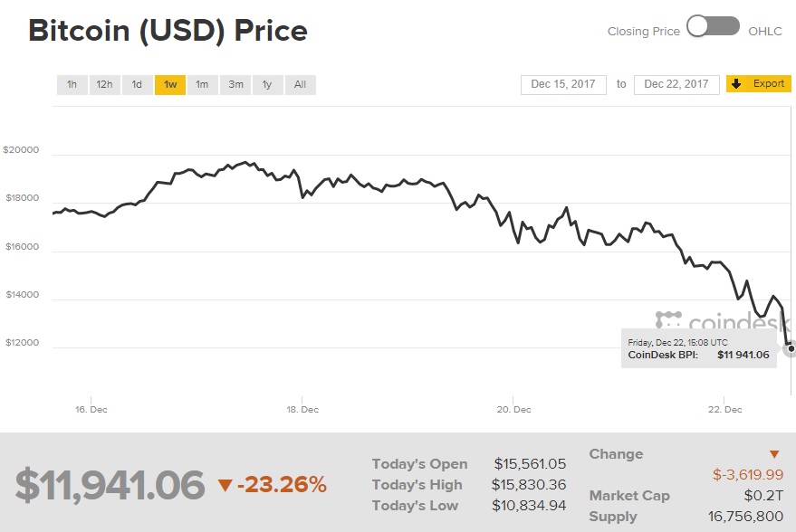Image resolution: width=796 pixels, height=532 pixels.
Task: Select the 1d timeframe
Action: (137, 84)
